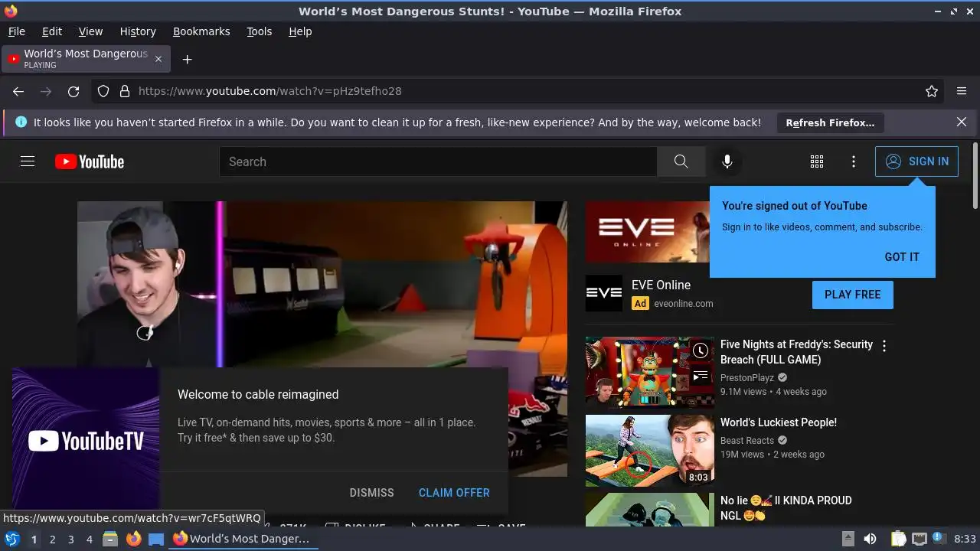Click PLAY FREE for EVE Online ad
This screenshot has width=980, height=551.
(x=853, y=295)
